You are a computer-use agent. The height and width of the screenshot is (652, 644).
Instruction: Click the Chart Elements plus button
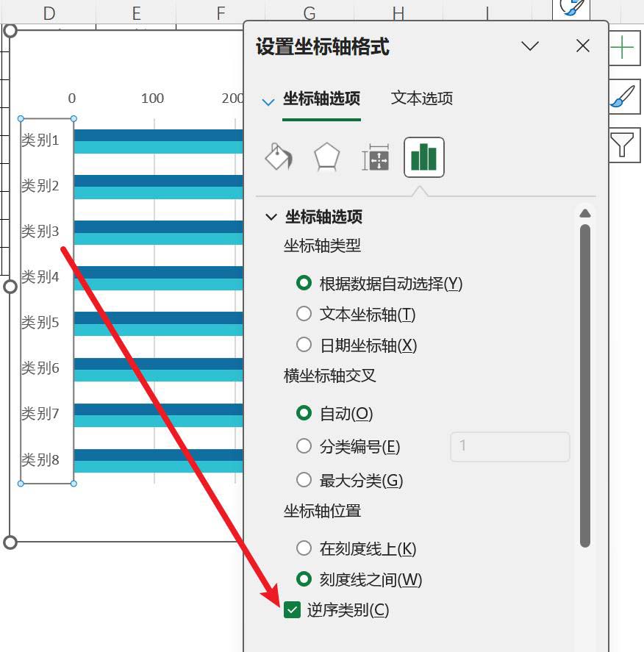point(623,49)
